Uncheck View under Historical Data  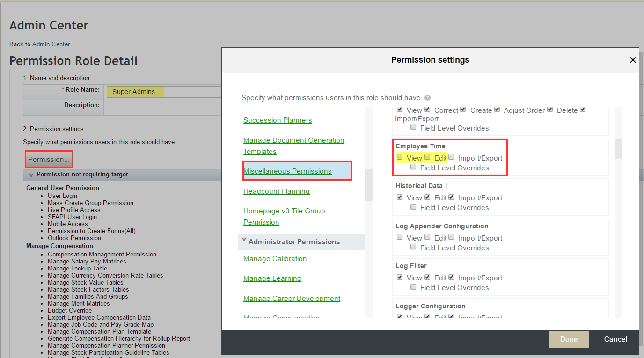click(400, 197)
